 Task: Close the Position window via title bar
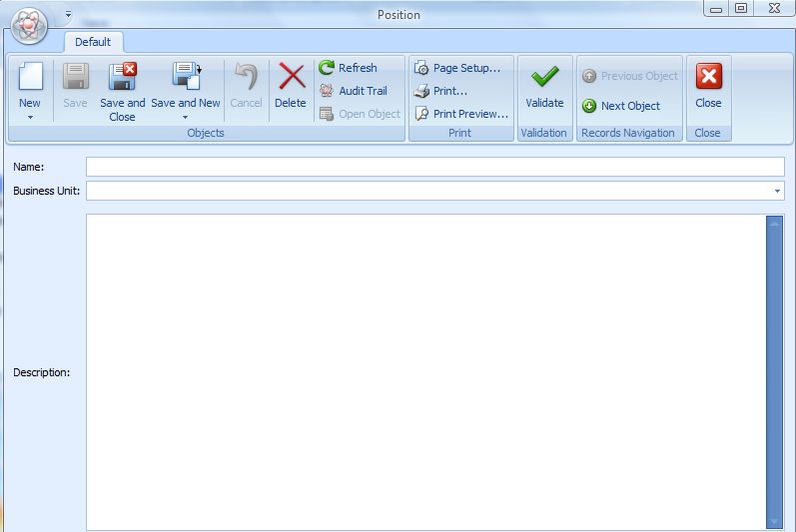pos(774,9)
